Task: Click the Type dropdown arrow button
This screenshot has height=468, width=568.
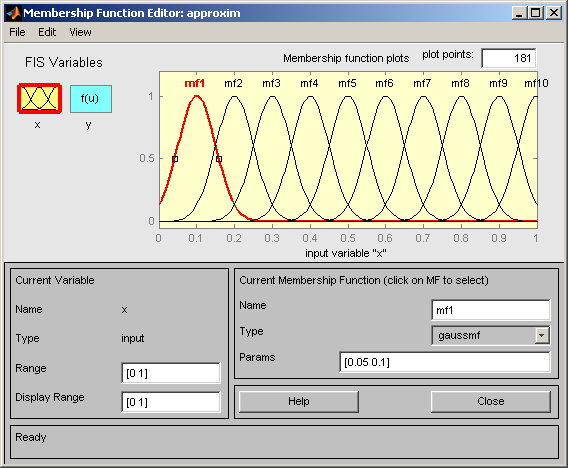Action: point(542,335)
